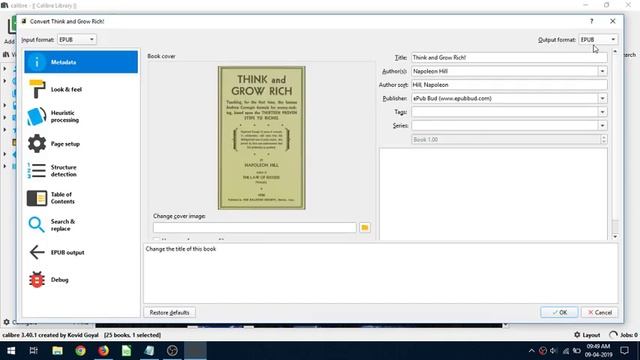Open the Heuristic processing section
The width and height of the screenshot is (640, 360).
pos(81,116)
